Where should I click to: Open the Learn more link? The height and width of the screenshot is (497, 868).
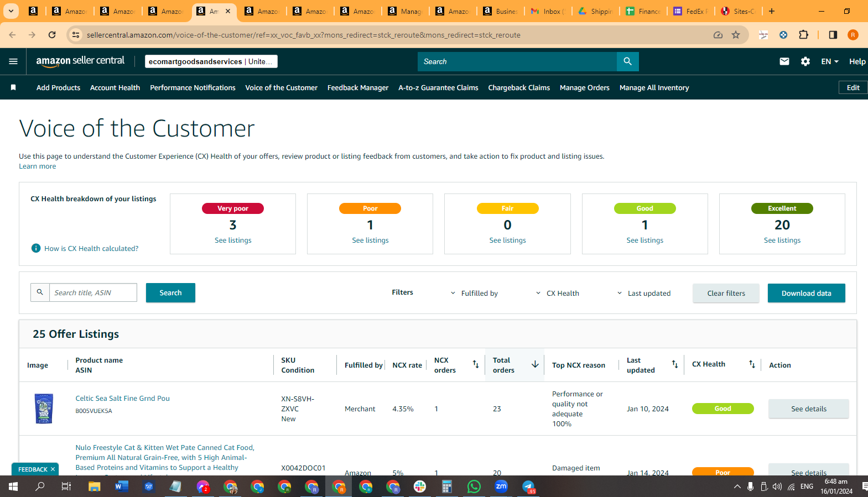(38, 166)
